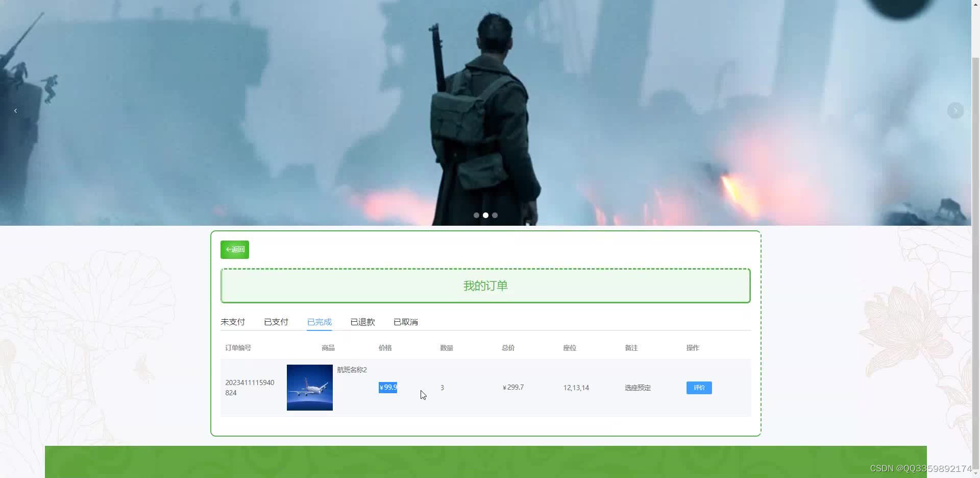
Task: Click the total price ¥299.7
Action: point(513,388)
